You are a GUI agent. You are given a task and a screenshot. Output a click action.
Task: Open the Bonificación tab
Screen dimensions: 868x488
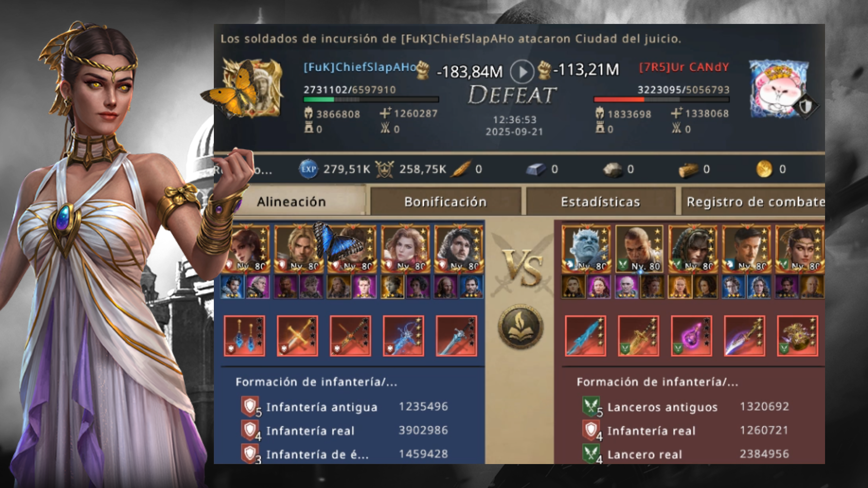pos(445,202)
